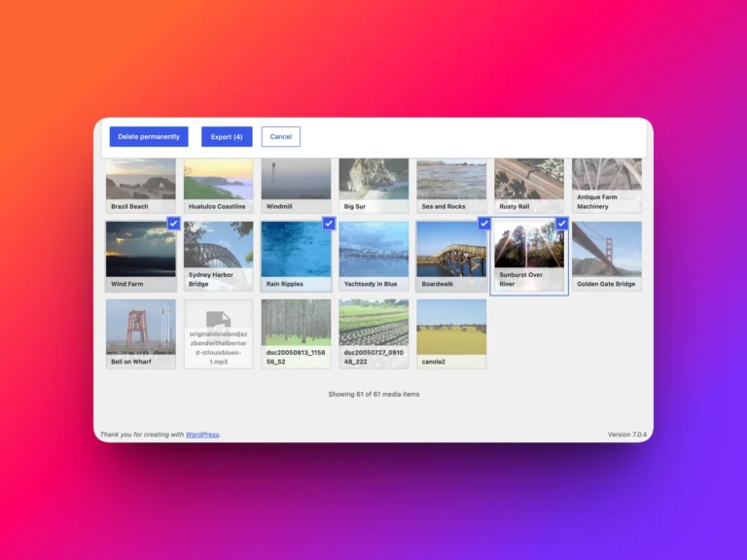Uncheck the Wind Farm selection checkmark
The width and height of the screenshot is (747, 560).
coord(173,224)
